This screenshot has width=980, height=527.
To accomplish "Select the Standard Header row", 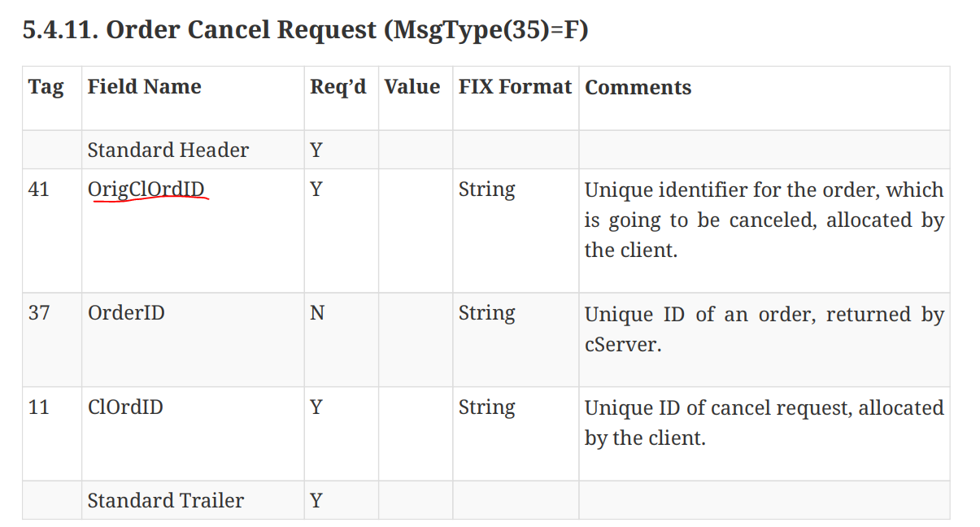I will click(486, 150).
